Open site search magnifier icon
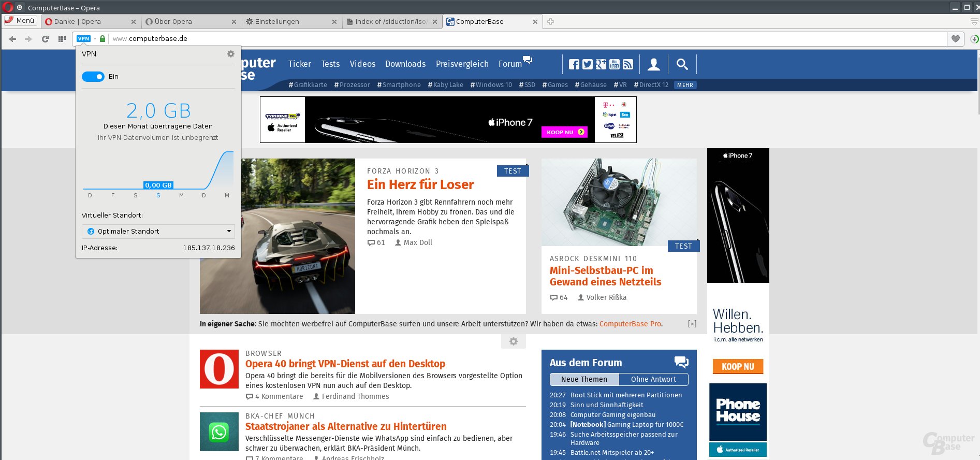Image resolution: width=980 pixels, height=460 pixels. coord(682,64)
